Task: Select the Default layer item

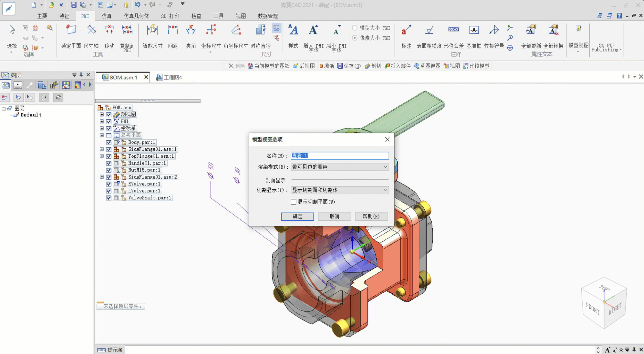Action: coord(31,115)
